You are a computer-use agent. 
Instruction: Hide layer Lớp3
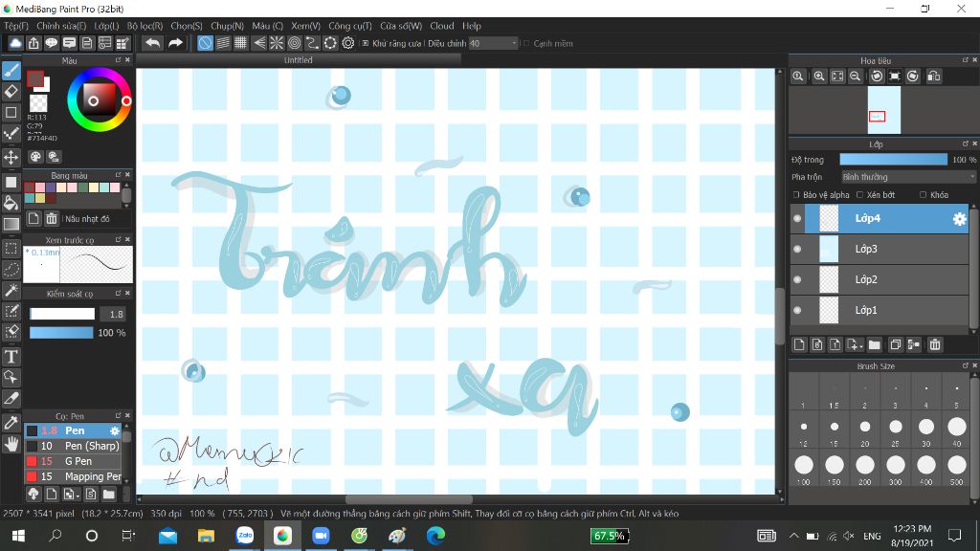tap(797, 249)
